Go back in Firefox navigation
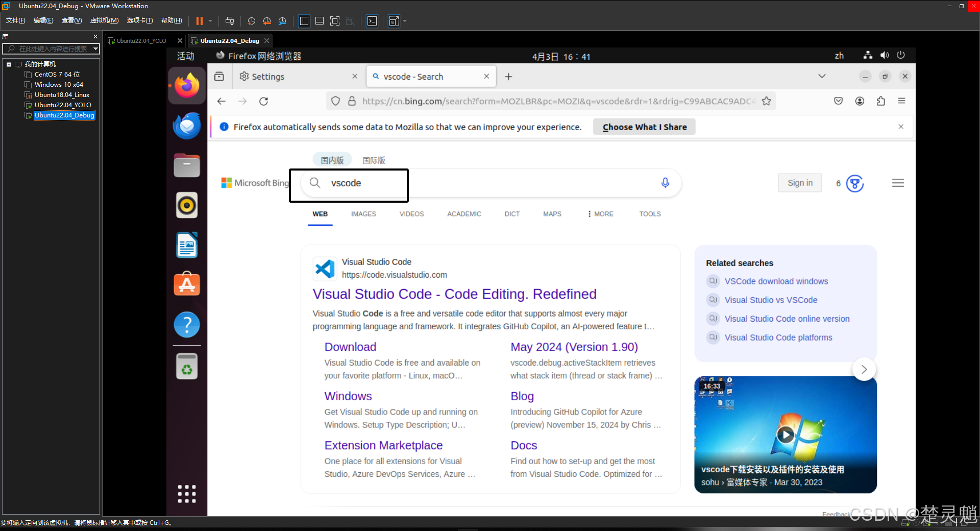The height and width of the screenshot is (531, 980). (221, 101)
